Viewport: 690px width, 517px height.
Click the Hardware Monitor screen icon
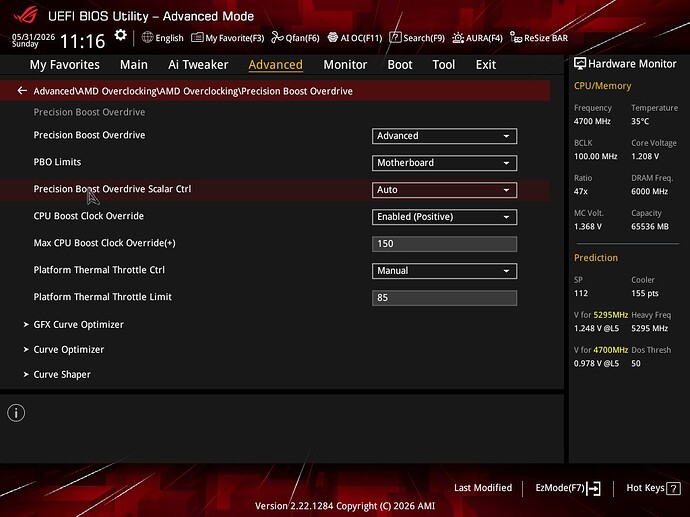(x=580, y=64)
